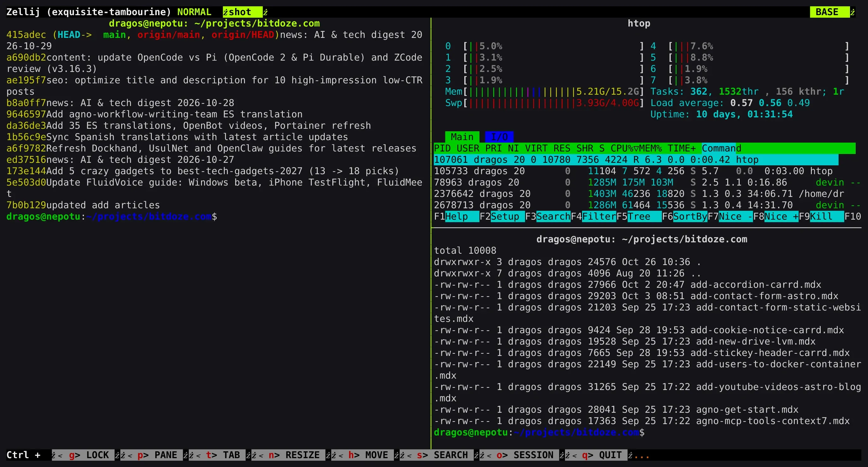Viewport: 868px width, 467px height.
Task: Click CPU 0 meter bar
Action: tap(544, 46)
